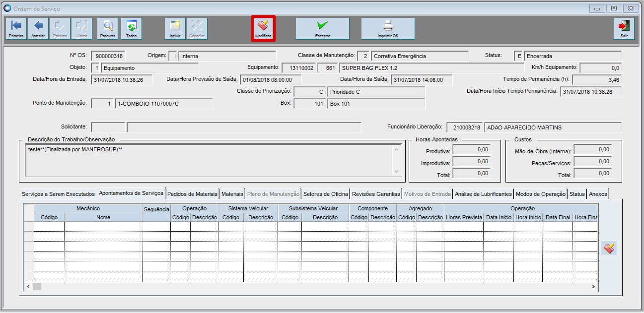Switch to Setores de Oficina tab
644x313 pixels.
tap(326, 194)
